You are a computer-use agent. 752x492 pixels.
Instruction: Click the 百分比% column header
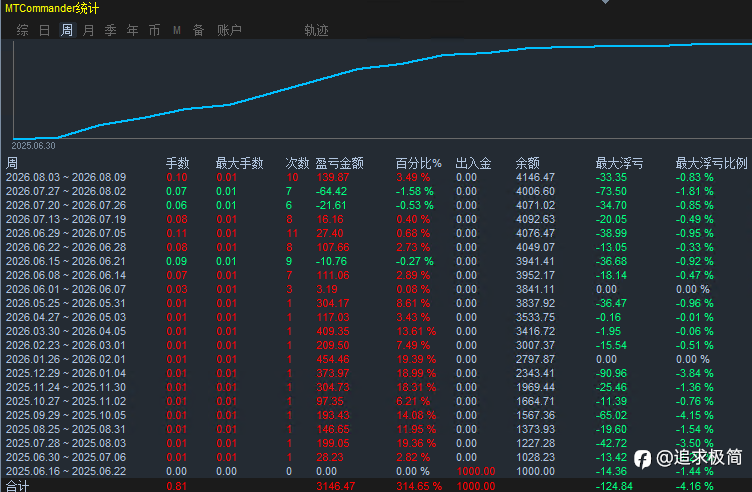click(419, 163)
